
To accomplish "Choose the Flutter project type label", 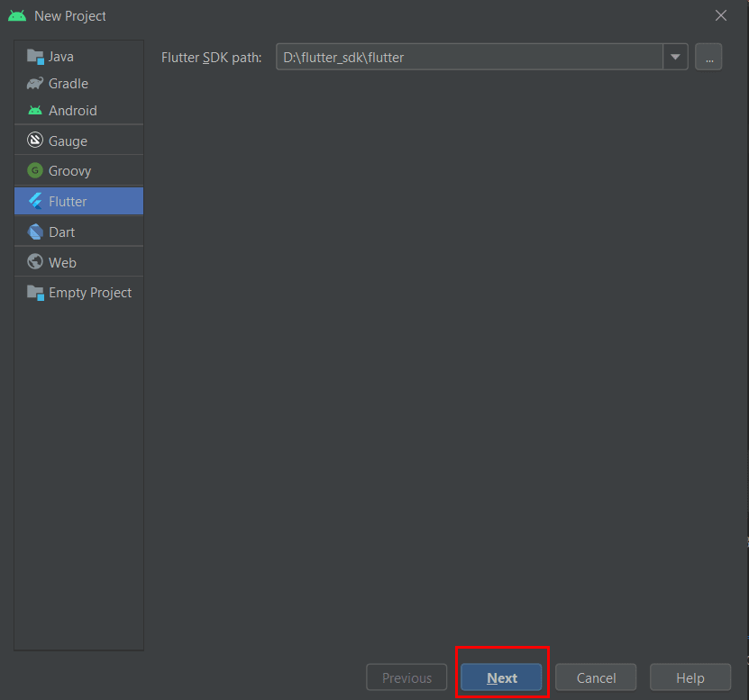I will tap(68, 202).
